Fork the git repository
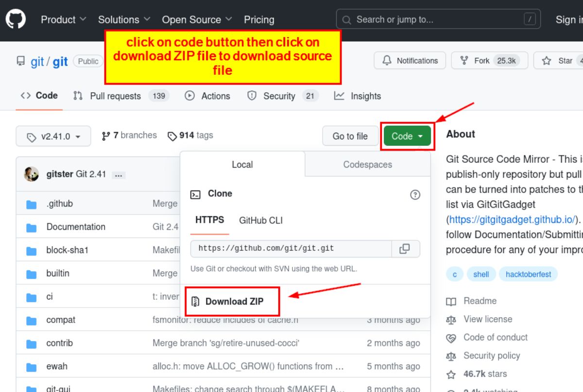Viewport: 583px width, 392px height. click(488, 61)
